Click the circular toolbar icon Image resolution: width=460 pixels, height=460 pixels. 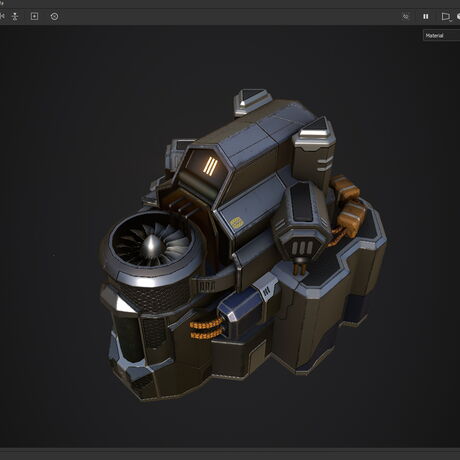pyautogui.click(x=54, y=16)
